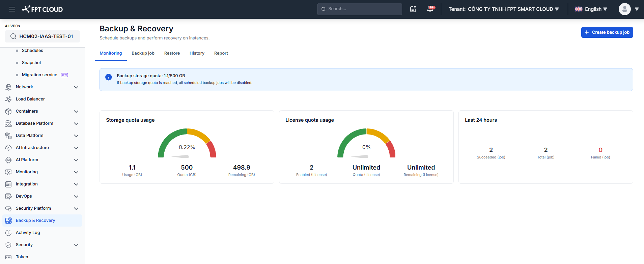Open Snapshot in the sidebar
This screenshot has width=644, height=264.
pyautogui.click(x=31, y=63)
